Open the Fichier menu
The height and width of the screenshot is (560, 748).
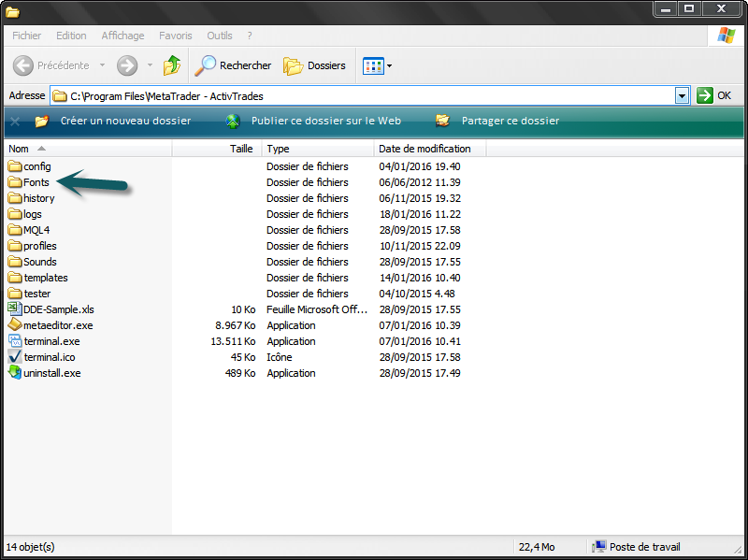[27, 36]
